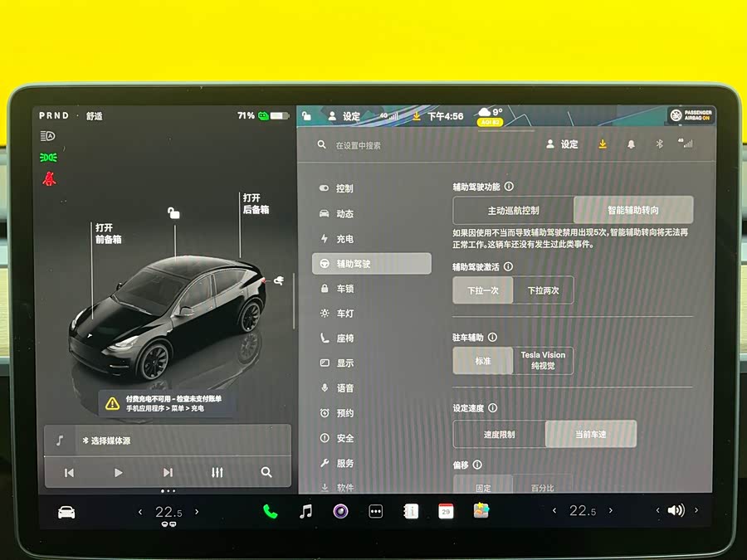Tap the green parking lights indicator

(x=48, y=157)
